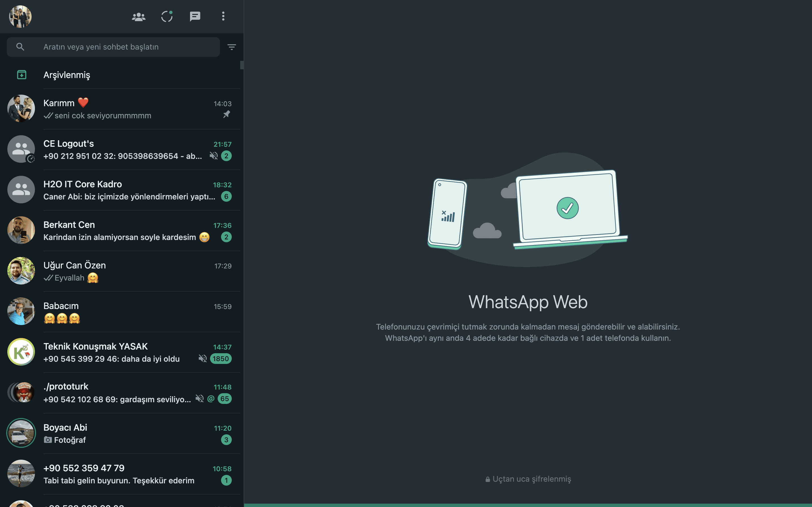This screenshot has height=507, width=812.
Task: Open the Communities icon in header
Action: 139,16
